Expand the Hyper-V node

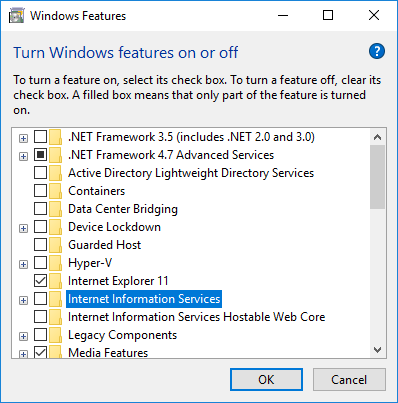[23, 264]
